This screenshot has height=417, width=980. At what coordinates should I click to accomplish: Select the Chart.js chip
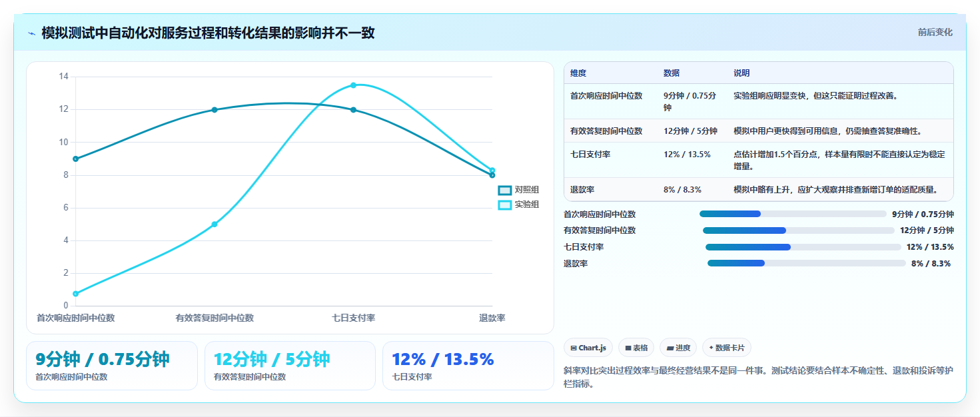coord(588,348)
